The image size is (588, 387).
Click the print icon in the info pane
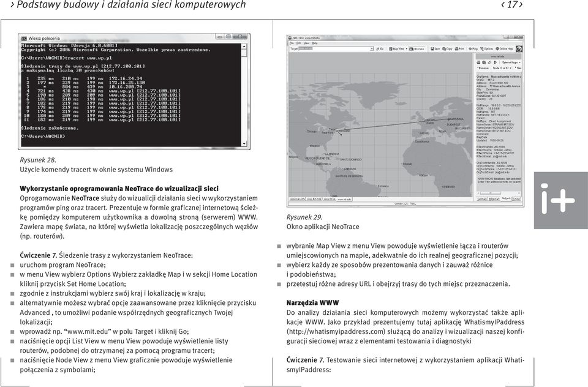(x=478, y=62)
